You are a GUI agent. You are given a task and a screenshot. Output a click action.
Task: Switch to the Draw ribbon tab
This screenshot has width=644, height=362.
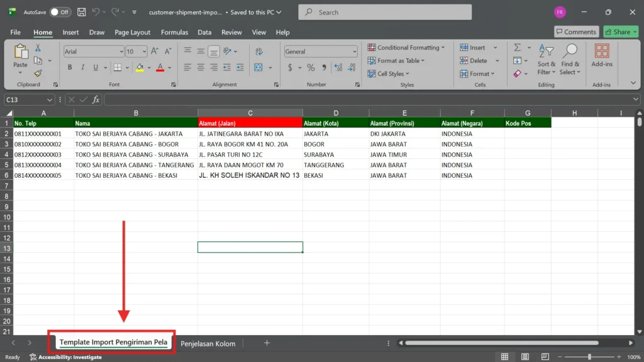tap(97, 32)
